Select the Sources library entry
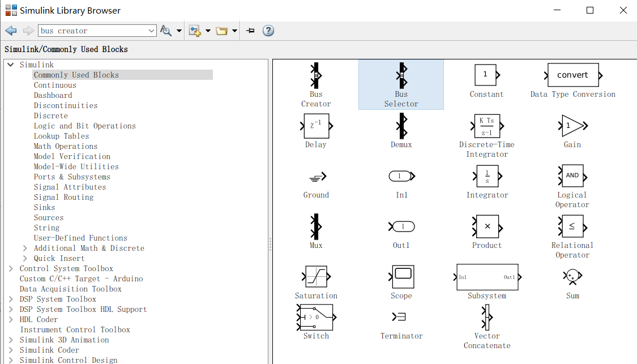 49,217
